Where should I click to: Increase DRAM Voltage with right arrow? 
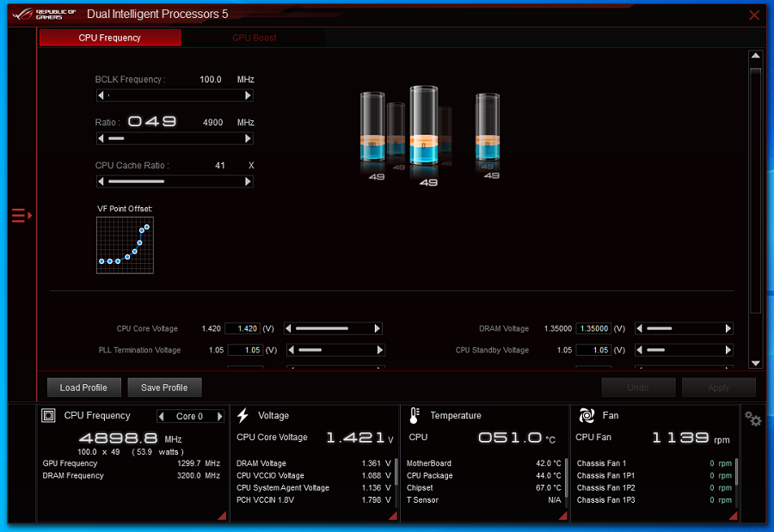[x=728, y=328]
